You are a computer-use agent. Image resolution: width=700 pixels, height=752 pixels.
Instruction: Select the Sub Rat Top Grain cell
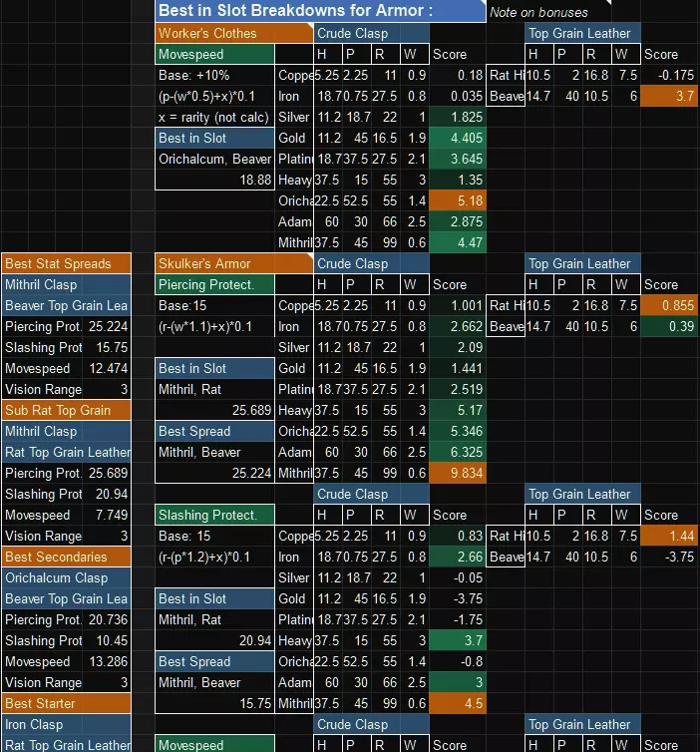click(x=66, y=410)
